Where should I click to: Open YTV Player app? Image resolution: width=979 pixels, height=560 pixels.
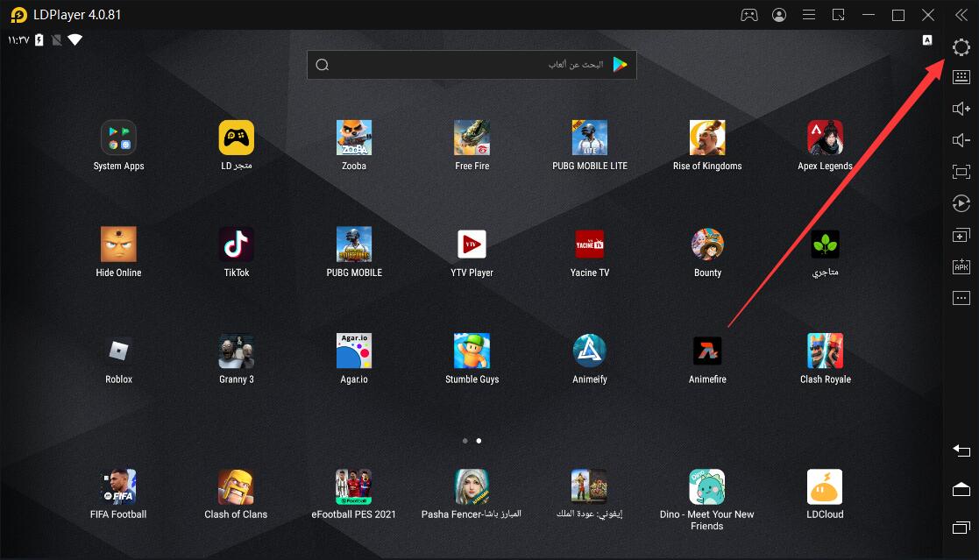coord(472,245)
